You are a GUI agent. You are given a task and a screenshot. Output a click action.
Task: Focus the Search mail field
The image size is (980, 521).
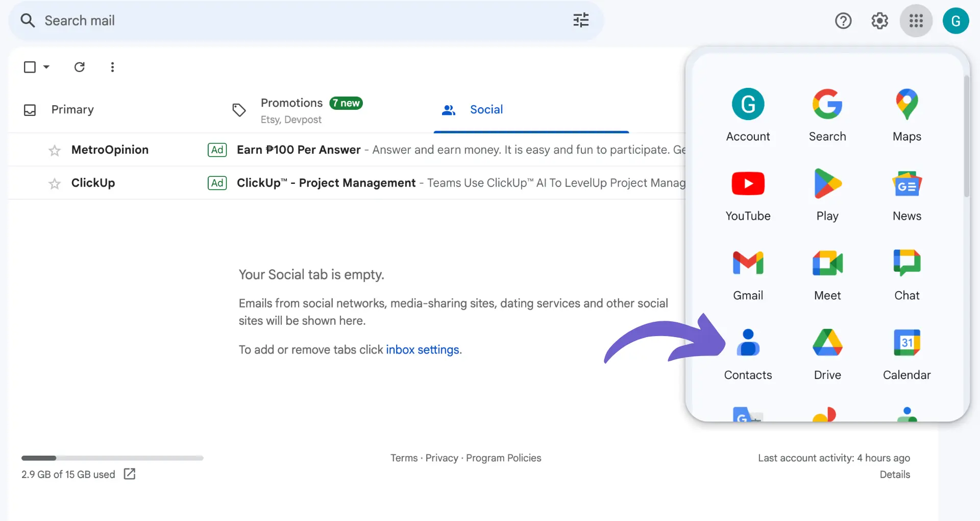coord(306,20)
